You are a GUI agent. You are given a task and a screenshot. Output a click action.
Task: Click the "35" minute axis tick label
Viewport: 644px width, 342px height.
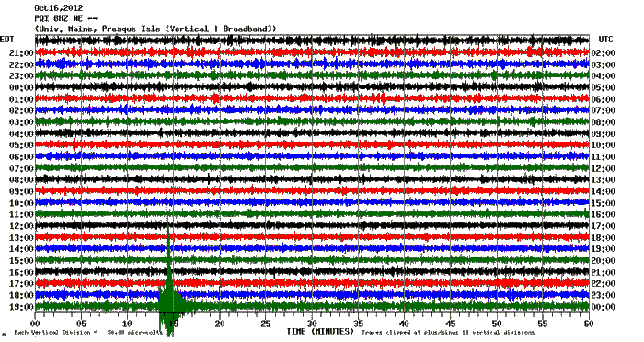coord(358,324)
